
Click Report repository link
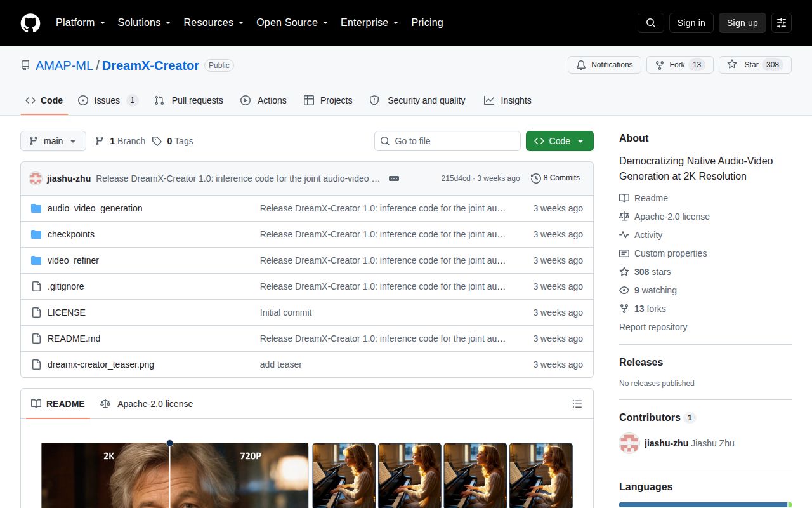pyautogui.click(x=653, y=327)
